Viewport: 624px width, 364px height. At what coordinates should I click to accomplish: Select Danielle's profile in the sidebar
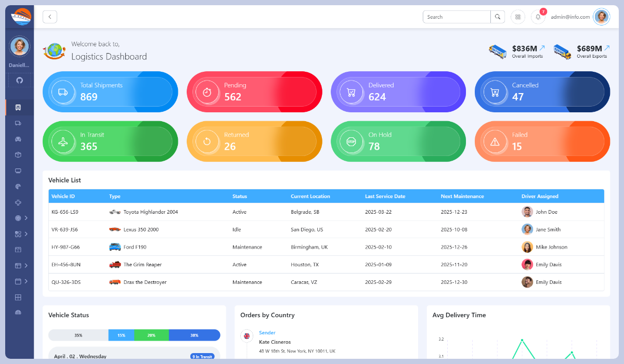tap(19, 47)
